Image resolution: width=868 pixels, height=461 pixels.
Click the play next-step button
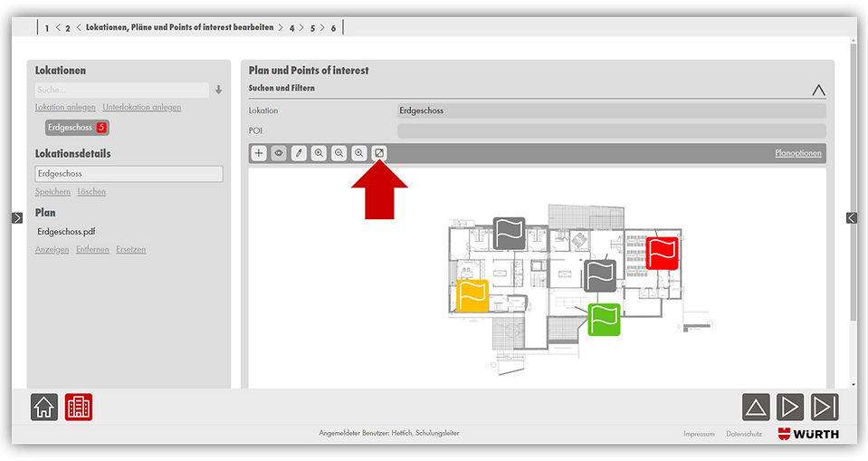[x=790, y=408]
